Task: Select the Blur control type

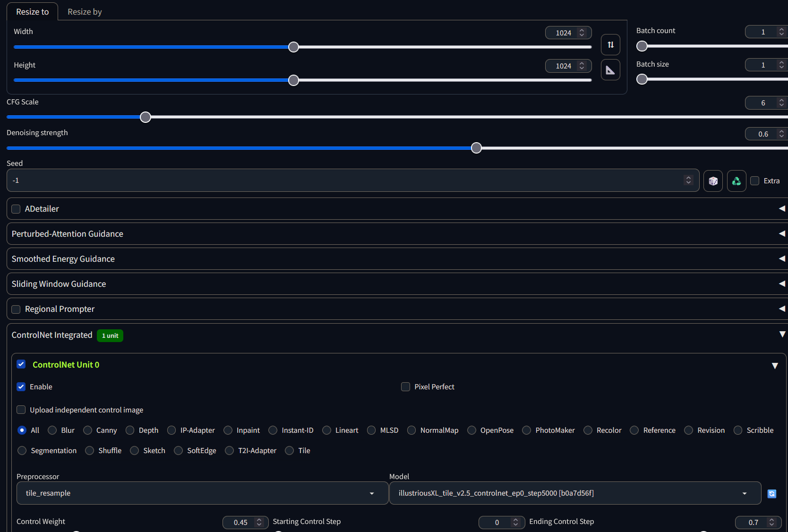Action: point(52,430)
